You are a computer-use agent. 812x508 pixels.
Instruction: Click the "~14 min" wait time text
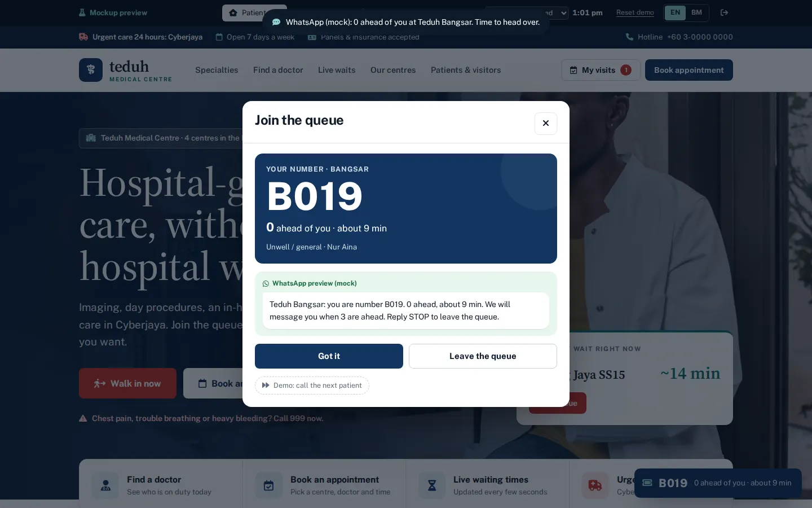pyautogui.click(x=690, y=374)
